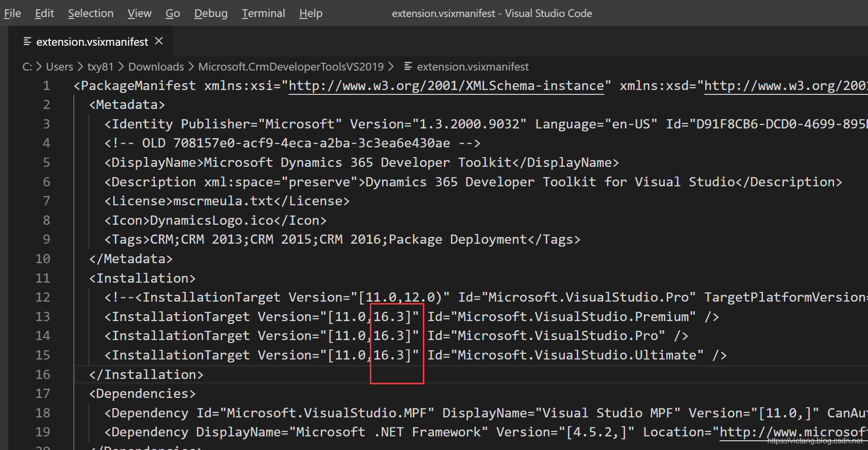Open the XMLSchema-instance URL on line 1

tap(446, 86)
